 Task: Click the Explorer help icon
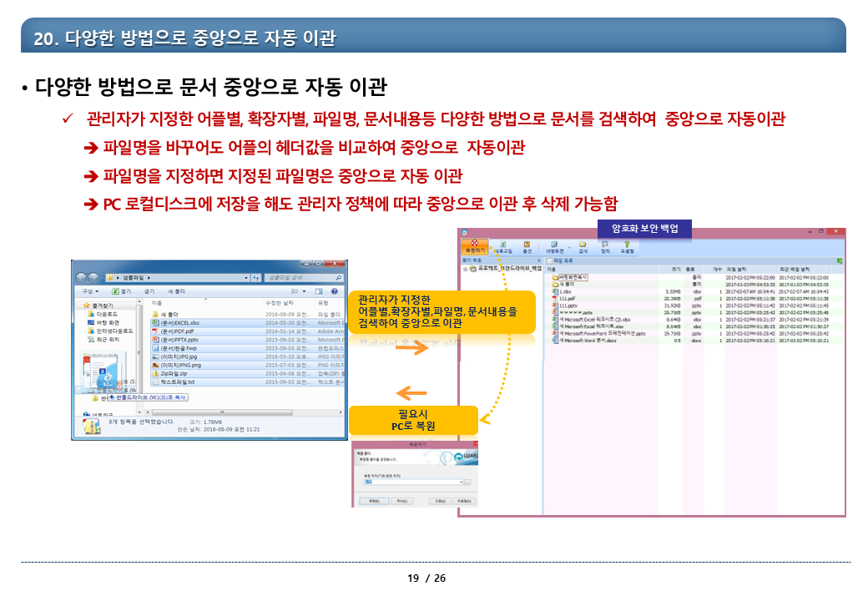coord(335,291)
